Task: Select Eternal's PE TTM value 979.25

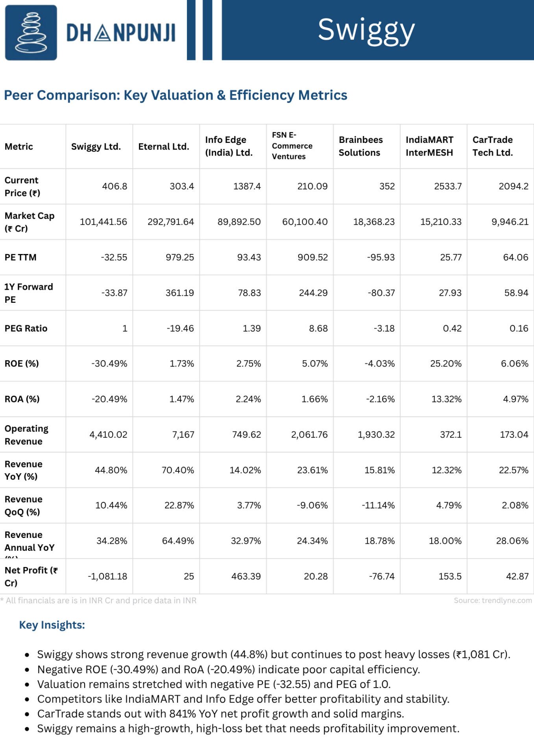Action: coord(180,257)
